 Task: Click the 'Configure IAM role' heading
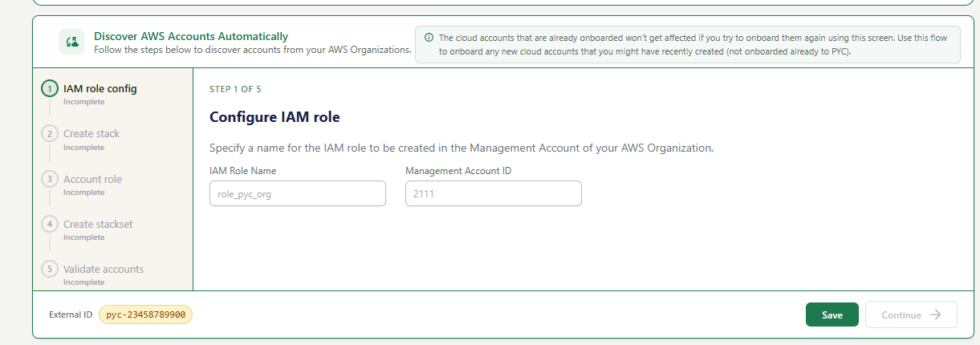point(274,117)
